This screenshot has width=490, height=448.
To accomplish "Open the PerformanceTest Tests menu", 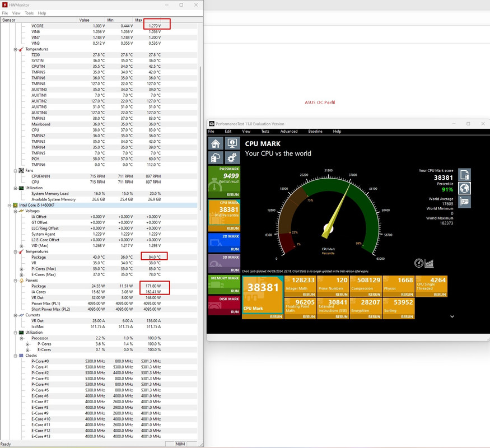I will tap(265, 131).
